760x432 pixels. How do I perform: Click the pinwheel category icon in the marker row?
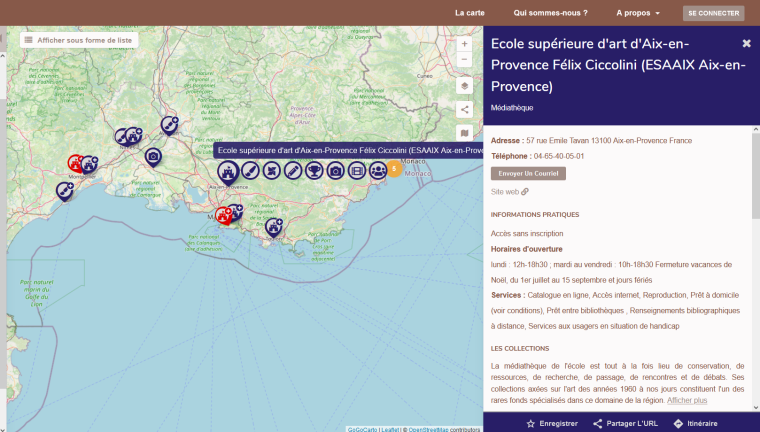(272, 171)
